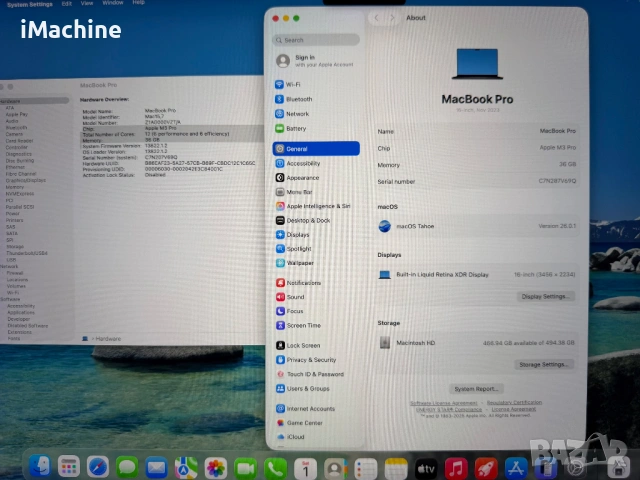Open Messages from the Dock
Viewport: 640px width, 480px height.
pyautogui.click(x=127, y=467)
